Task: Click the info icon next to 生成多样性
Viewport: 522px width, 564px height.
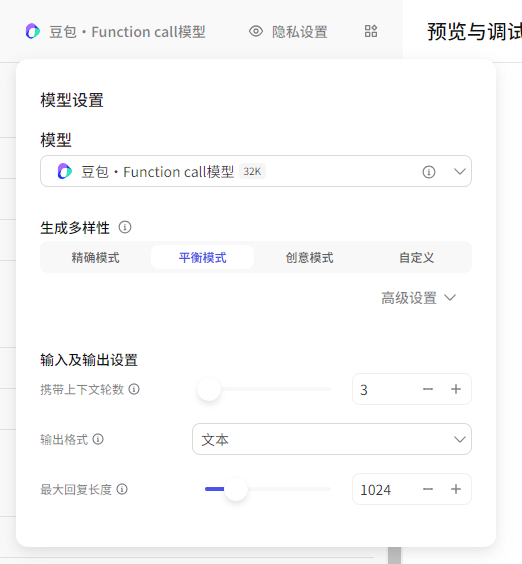Action: pos(125,227)
